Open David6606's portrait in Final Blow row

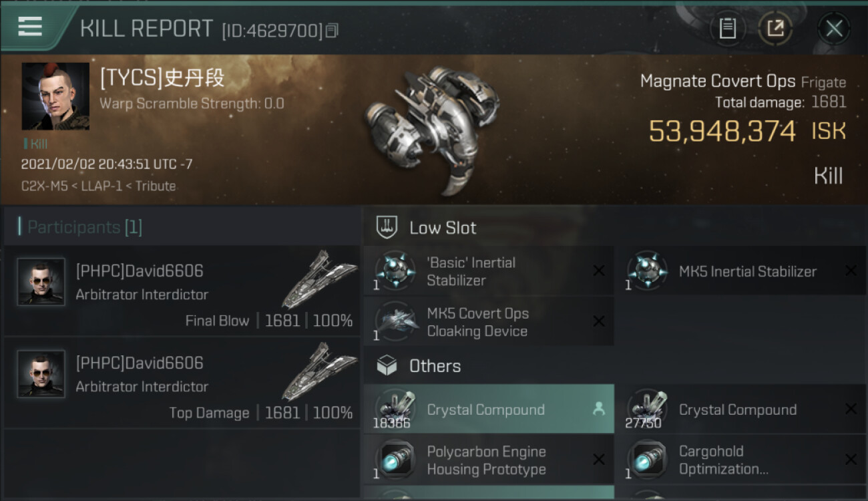(41, 282)
